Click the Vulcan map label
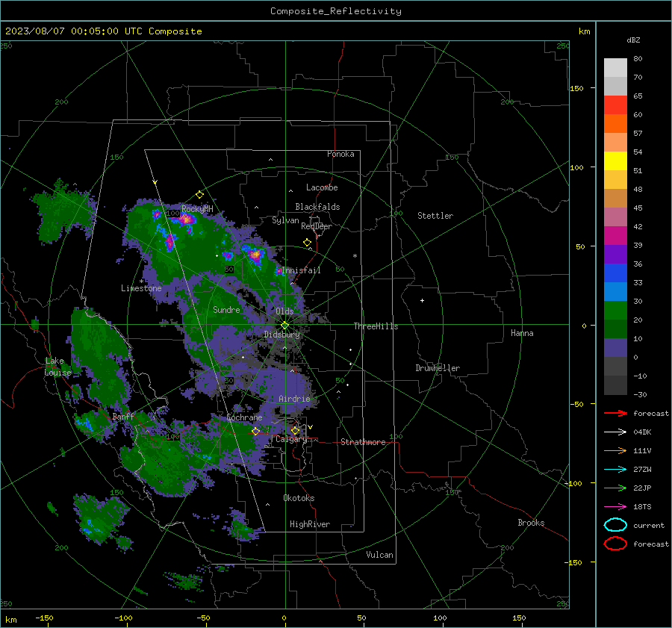Image resolution: width=672 pixels, height=628 pixels. [x=380, y=555]
